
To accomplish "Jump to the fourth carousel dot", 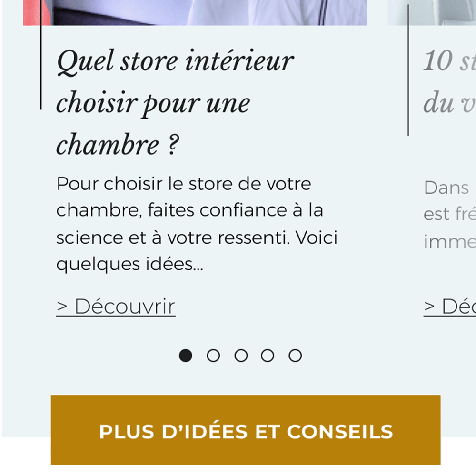I will pos(268,356).
